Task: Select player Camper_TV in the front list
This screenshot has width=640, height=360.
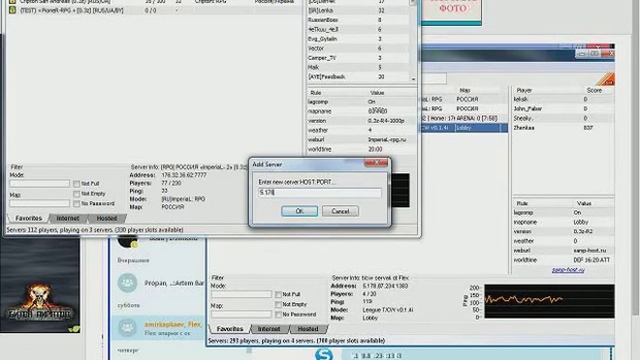Action: pos(358,58)
